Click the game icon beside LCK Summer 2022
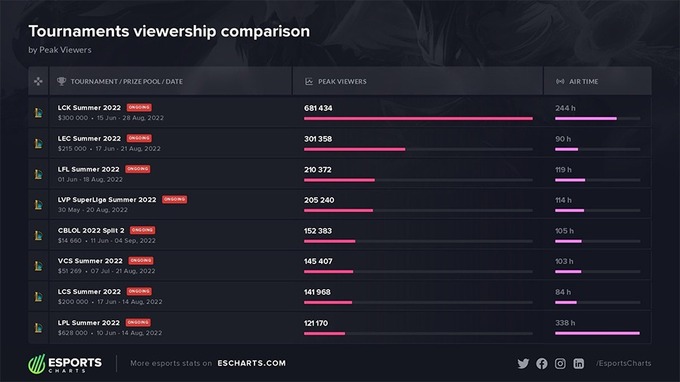 pos(39,112)
